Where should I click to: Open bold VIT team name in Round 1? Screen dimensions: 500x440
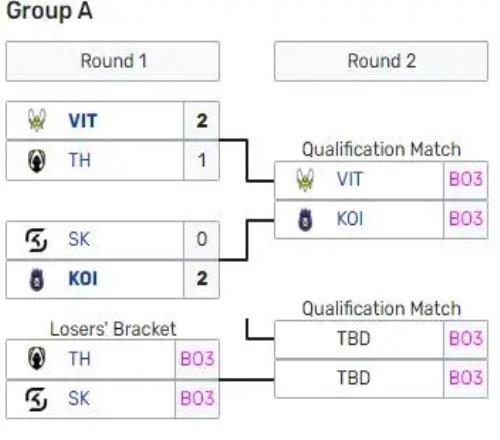click(x=83, y=121)
